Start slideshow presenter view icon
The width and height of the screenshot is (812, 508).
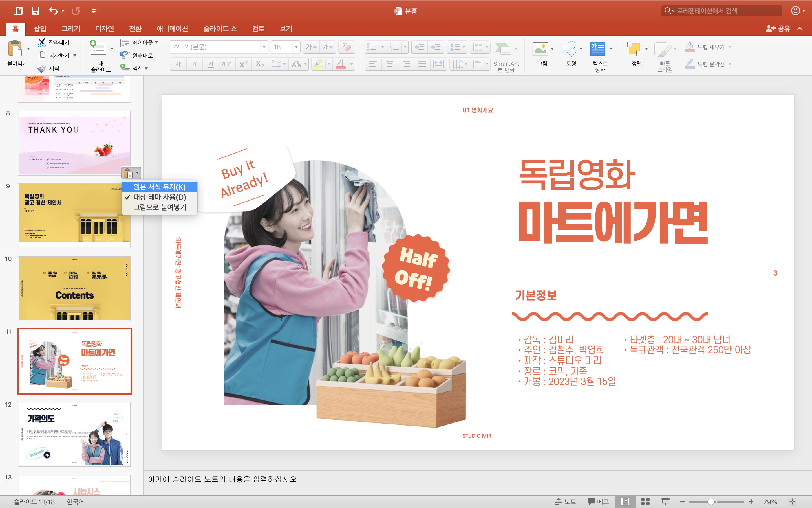[x=665, y=502]
